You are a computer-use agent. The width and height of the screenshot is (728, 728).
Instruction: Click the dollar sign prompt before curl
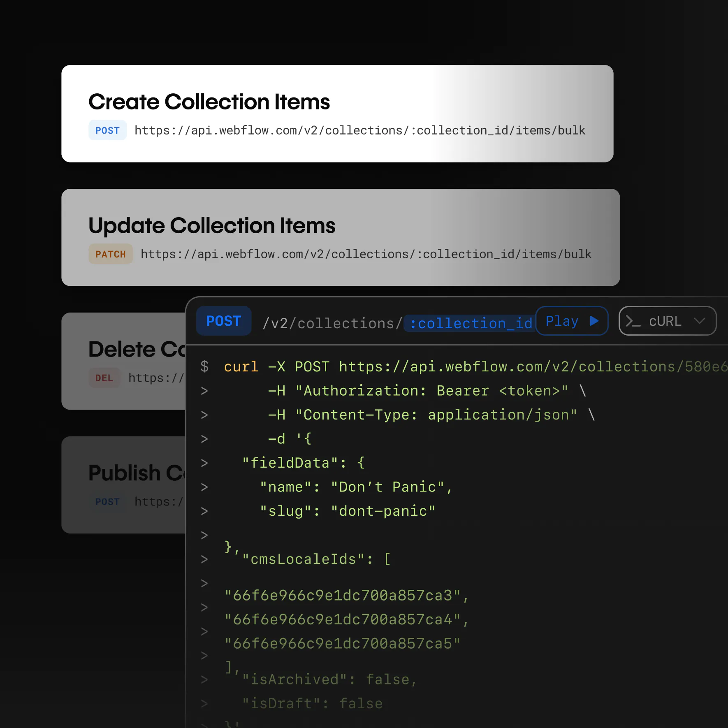(204, 366)
